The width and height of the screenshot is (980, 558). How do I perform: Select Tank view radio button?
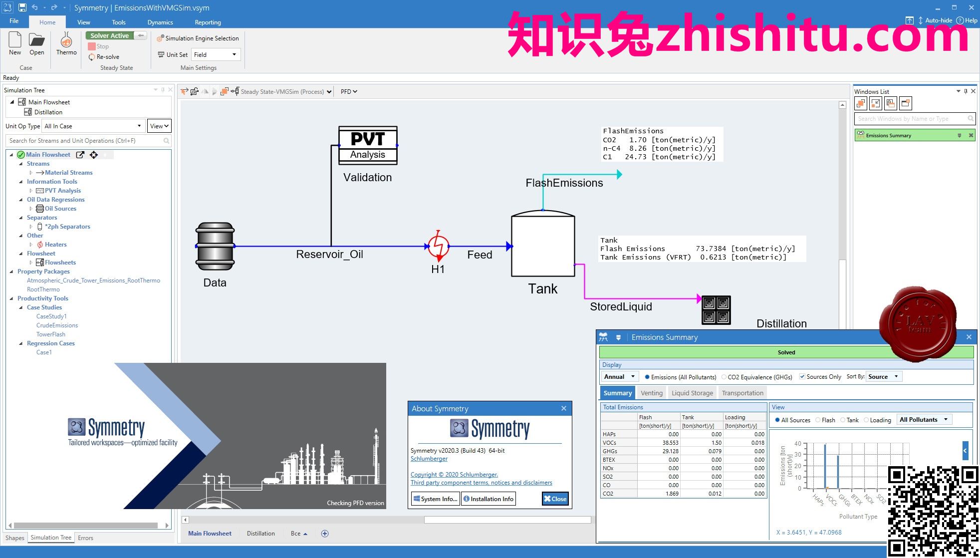pos(843,420)
